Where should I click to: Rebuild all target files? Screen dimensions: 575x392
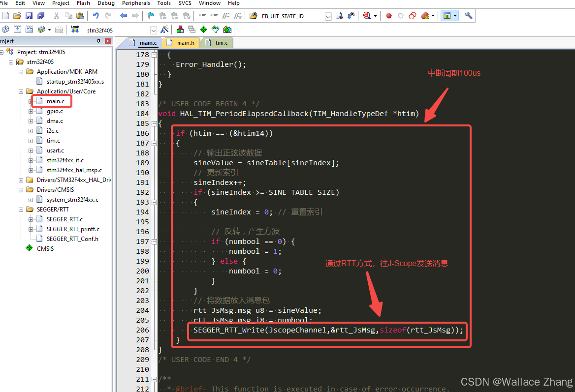click(x=30, y=30)
